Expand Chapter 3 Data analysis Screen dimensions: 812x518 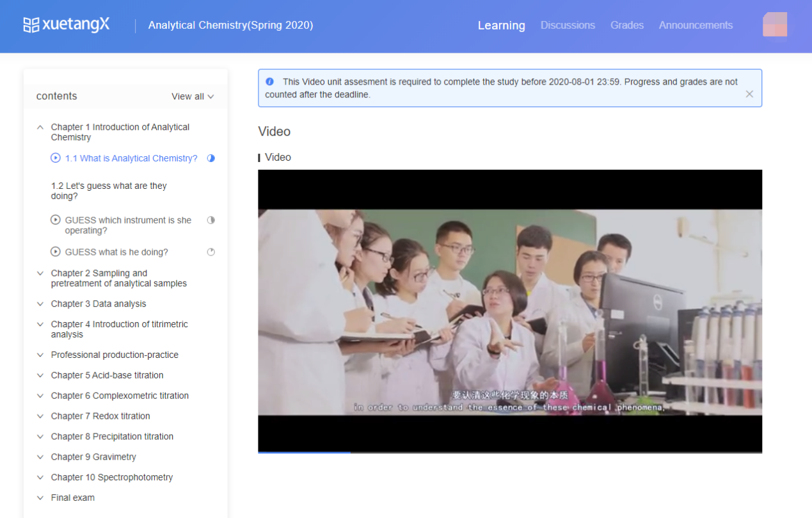[40, 304]
